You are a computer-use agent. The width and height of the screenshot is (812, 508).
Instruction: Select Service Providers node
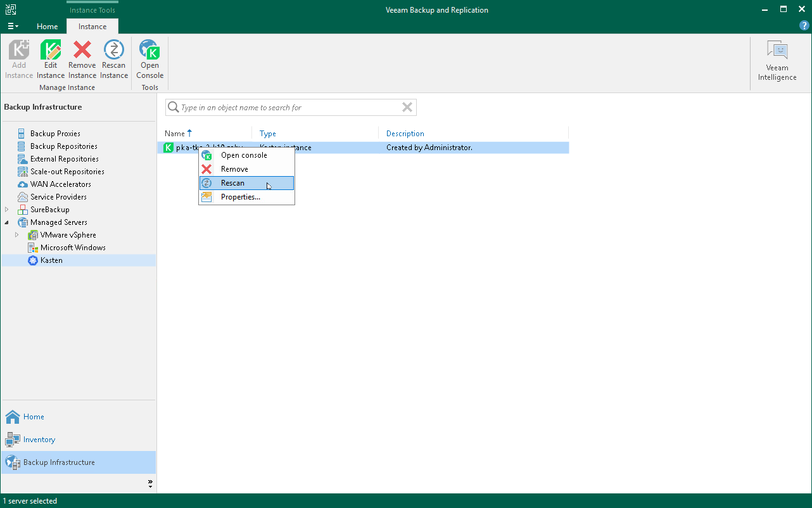point(58,197)
